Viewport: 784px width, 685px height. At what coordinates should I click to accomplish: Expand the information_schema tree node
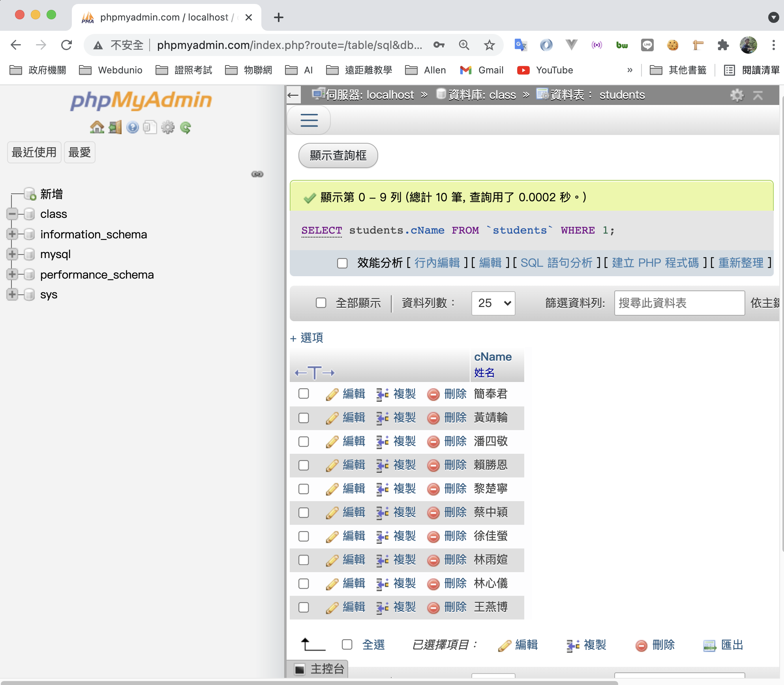(12, 234)
